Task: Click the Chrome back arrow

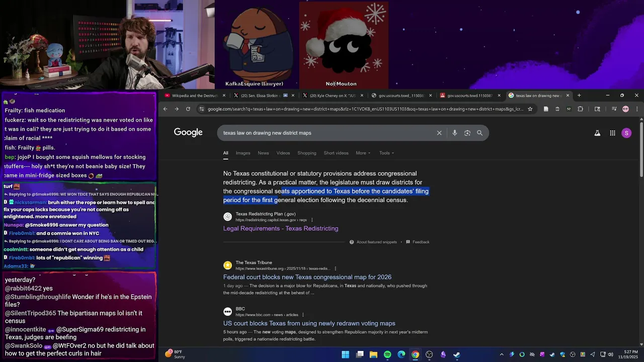Action: (x=165, y=109)
